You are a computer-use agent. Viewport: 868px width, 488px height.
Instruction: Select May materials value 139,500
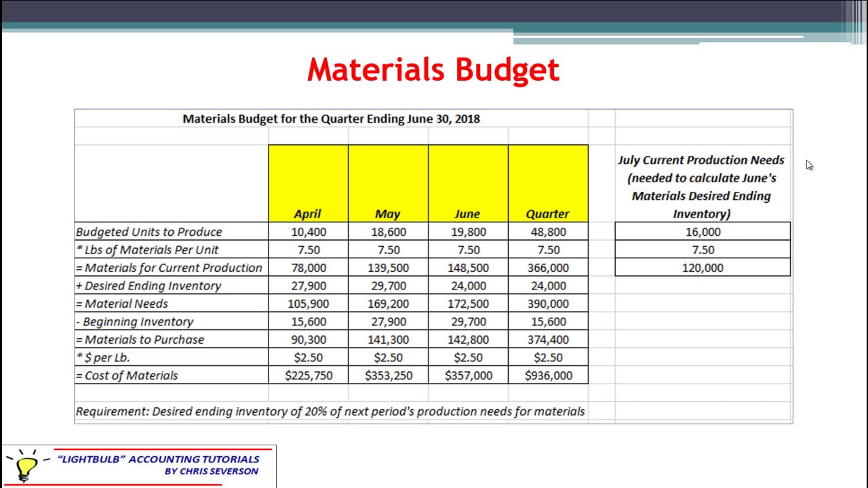coord(389,268)
